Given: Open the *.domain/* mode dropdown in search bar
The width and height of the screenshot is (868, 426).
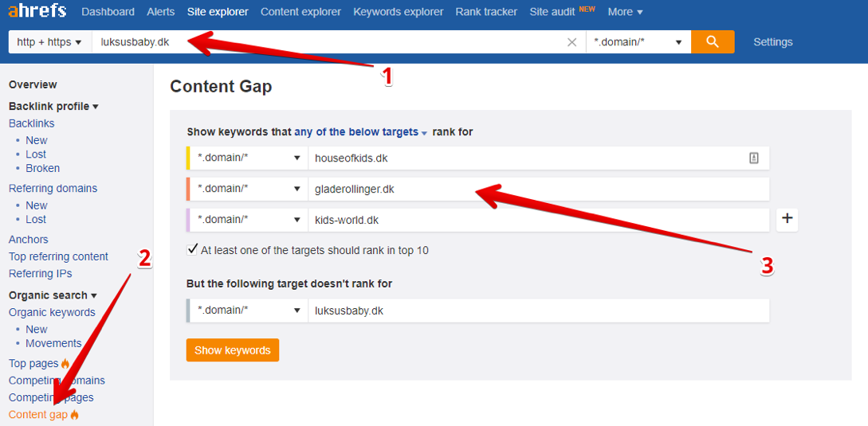Looking at the screenshot, I should 638,42.
